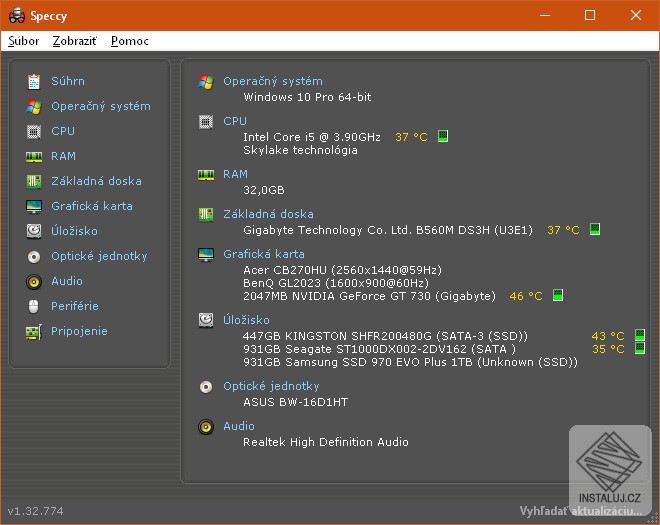Click the RAM module icon in sidebar
This screenshot has height=525, width=660.
point(34,157)
